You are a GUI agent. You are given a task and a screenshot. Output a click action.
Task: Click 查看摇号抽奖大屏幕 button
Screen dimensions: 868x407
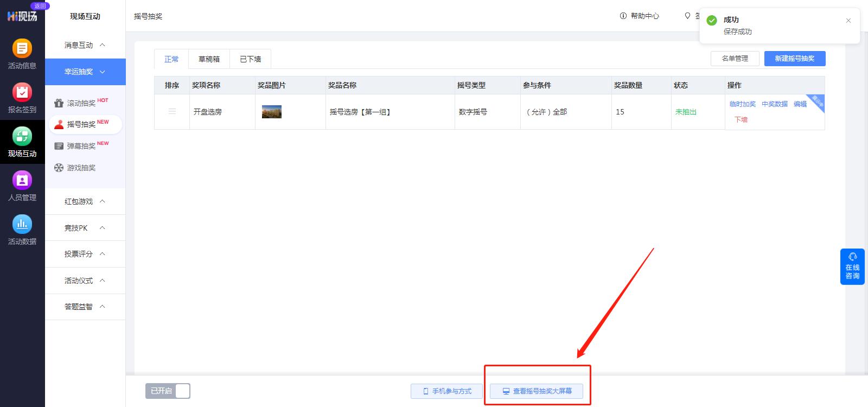(537, 391)
